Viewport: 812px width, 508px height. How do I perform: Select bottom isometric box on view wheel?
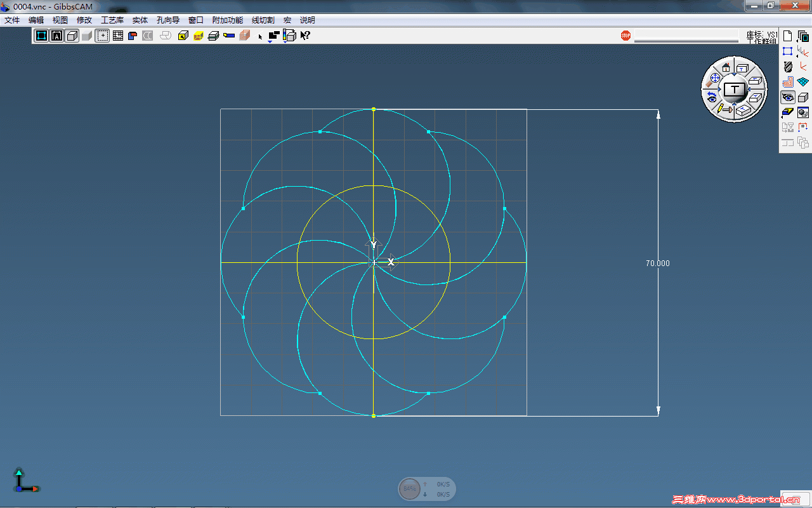point(743,110)
